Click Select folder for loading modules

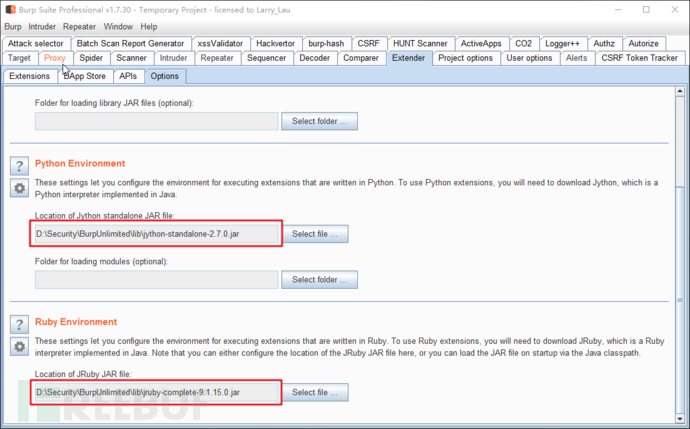tap(319, 280)
